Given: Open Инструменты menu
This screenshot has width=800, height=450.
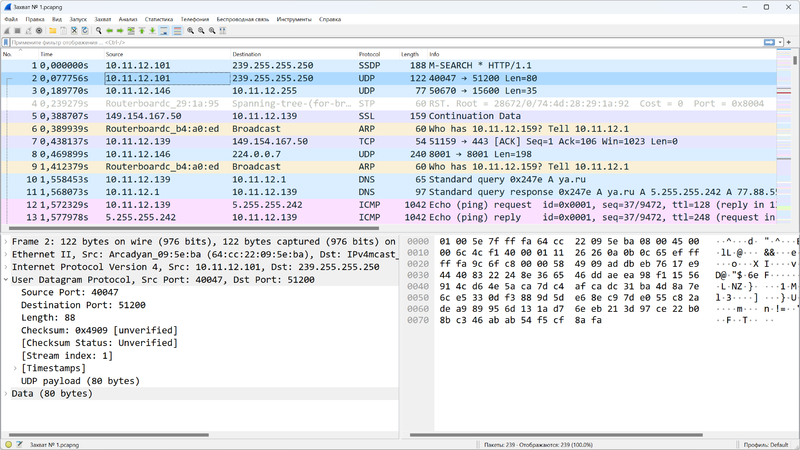Looking at the screenshot, I should tap(294, 19).
